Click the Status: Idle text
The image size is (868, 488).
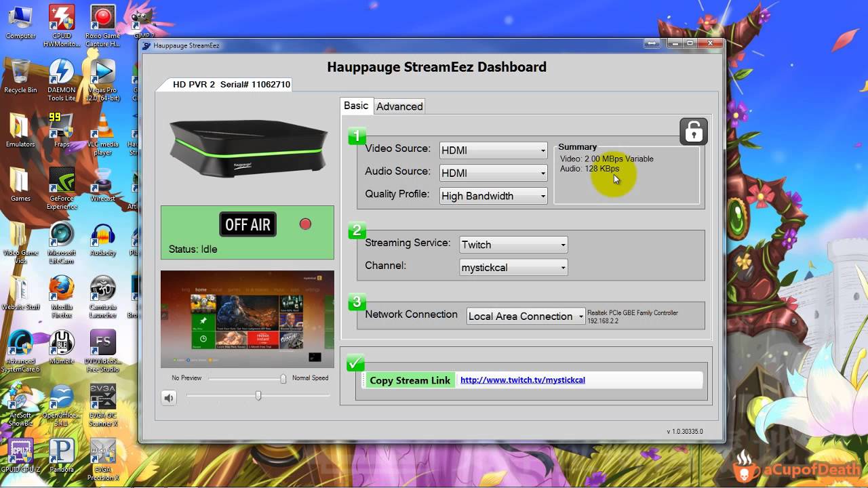[x=193, y=249]
